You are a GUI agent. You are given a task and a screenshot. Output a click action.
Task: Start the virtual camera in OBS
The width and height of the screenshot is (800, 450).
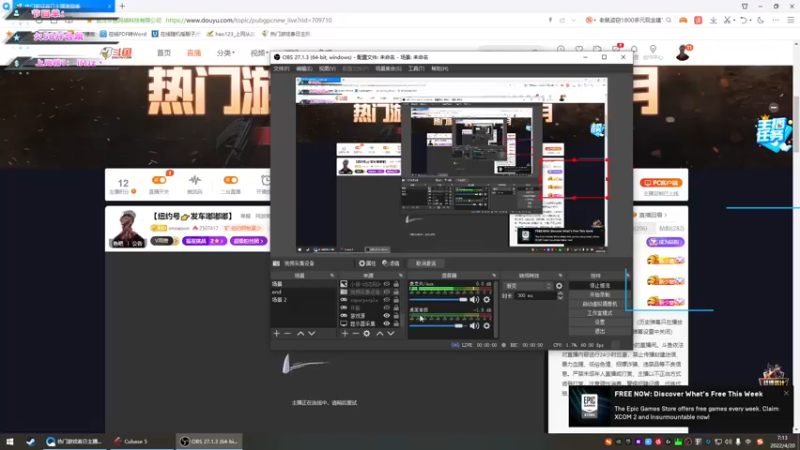pyautogui.click(x=599, y=304)
